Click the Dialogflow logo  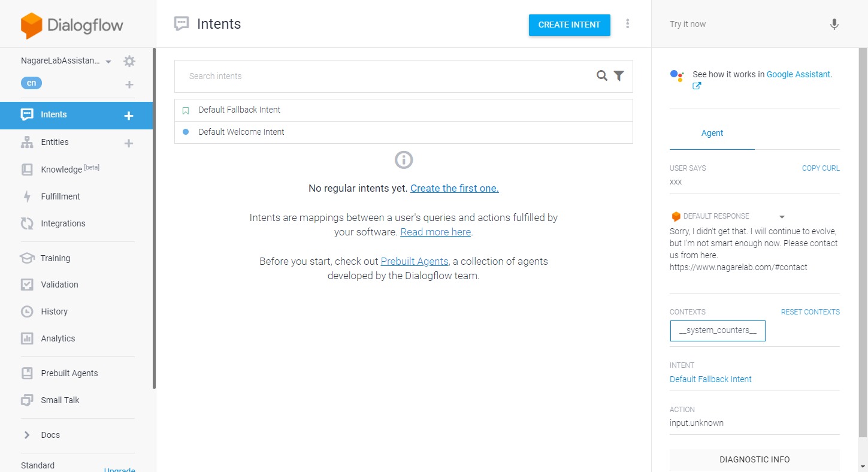72,26
